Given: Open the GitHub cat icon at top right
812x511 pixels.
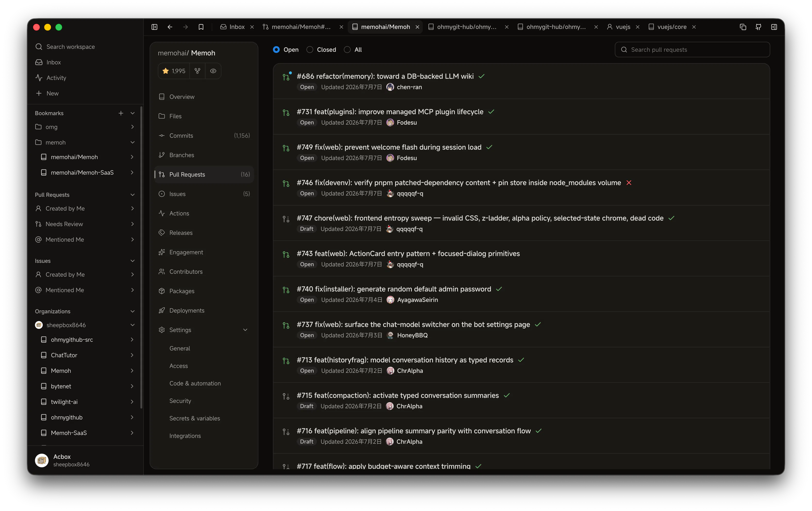Looking at the screenshot, I should [x=758, y=27].
